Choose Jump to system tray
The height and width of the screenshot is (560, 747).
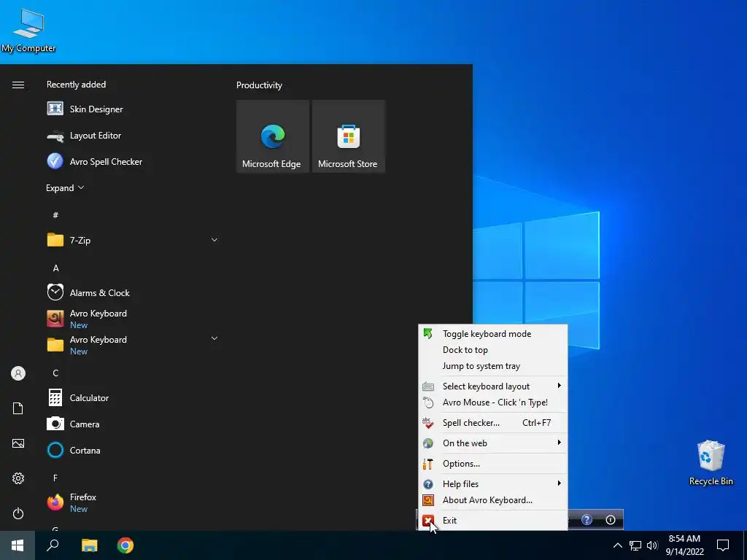pyautogui.click(x=492, y=366)
